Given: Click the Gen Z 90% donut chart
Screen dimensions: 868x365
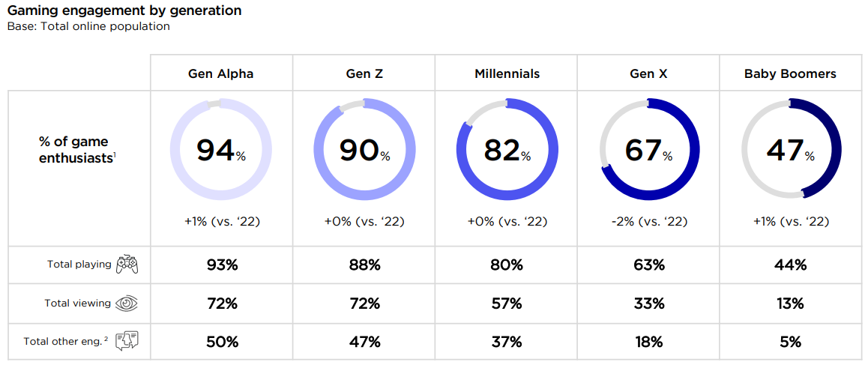Looking at the screenshot, I should click(364, 150).
